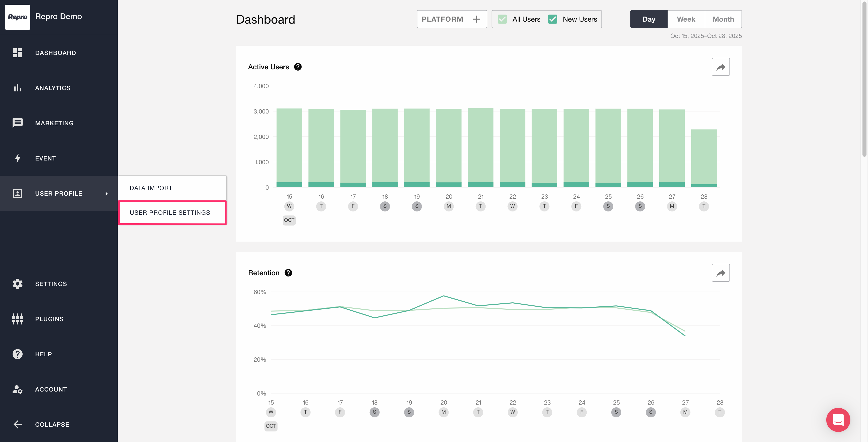This screenshot has height=442, width=868.
Task: Click the Oct 28 bar in Active Users
Action: pos(704,157)
